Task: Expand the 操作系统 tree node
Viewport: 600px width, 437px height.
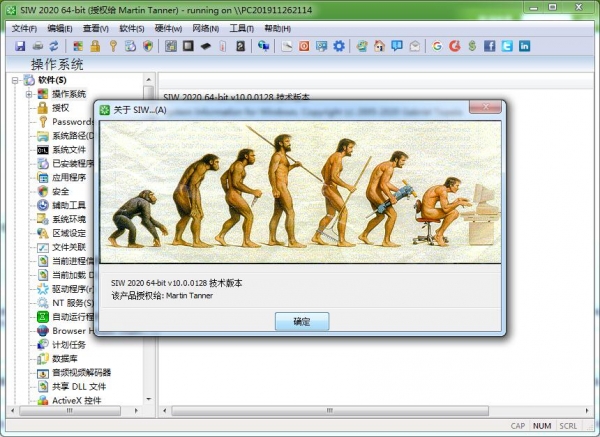Action: click(29, 94)
